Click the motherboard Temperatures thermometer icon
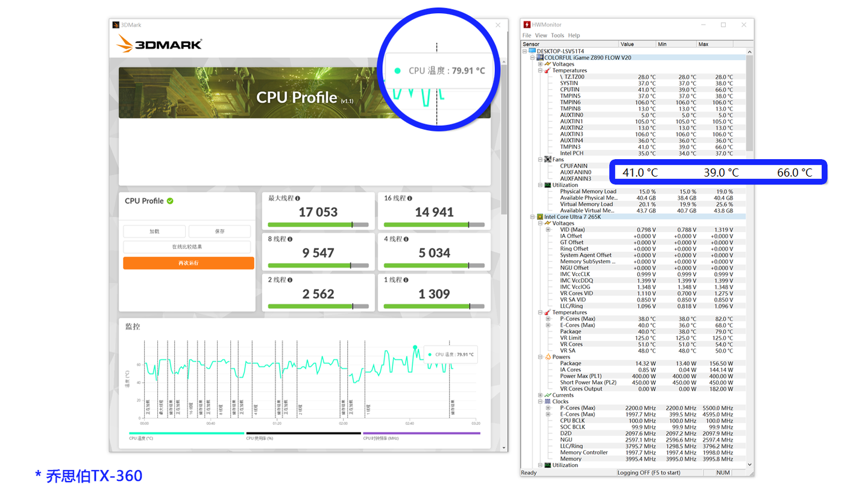Screen dimensions: 868x496 click(x=547, y=70)
